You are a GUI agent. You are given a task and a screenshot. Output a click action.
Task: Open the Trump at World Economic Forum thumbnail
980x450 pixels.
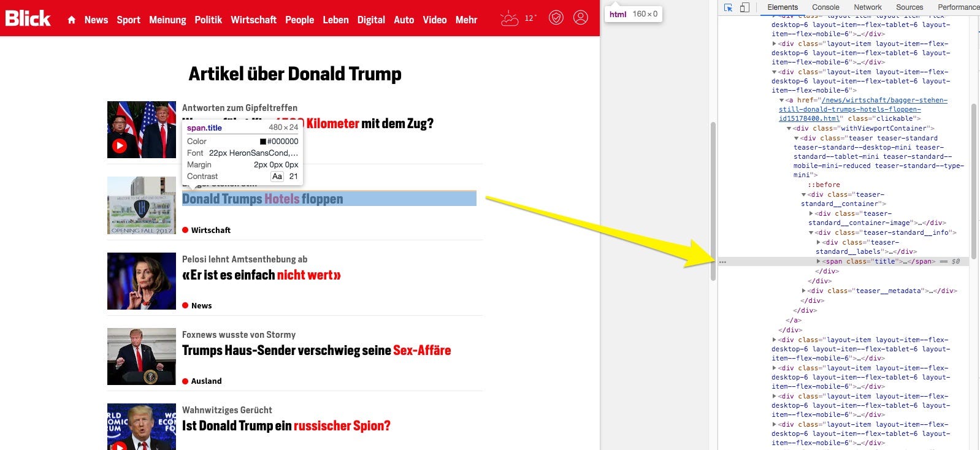pos(142,427)
